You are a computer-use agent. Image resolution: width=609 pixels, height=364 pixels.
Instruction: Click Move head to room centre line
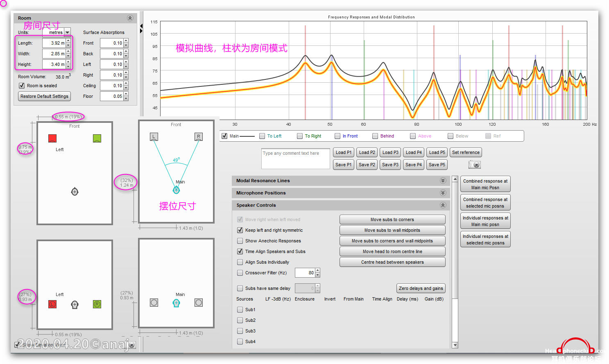point(392,251)
